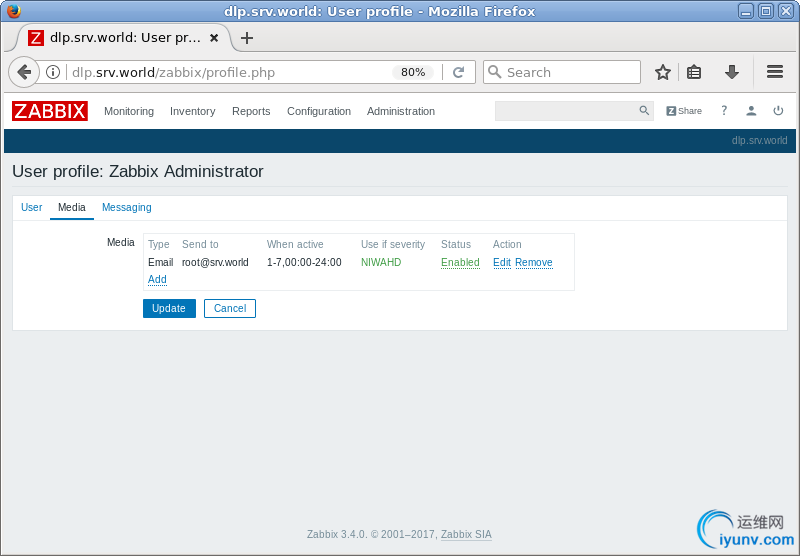Click the Firefox icon in title bar
Viewport: 800px width, 556px height.
click(x=14, y=11)
